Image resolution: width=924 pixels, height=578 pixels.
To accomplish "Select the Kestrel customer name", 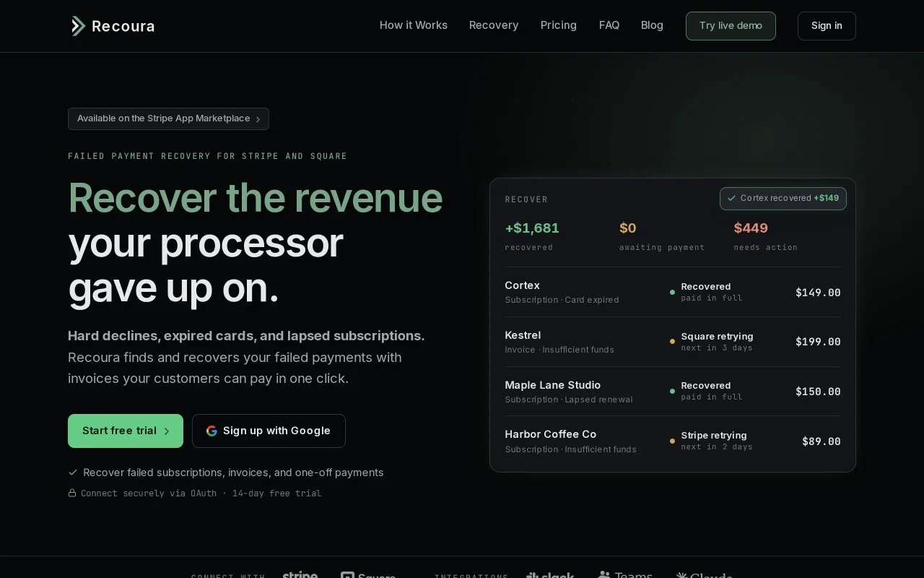I will [523, 335].
